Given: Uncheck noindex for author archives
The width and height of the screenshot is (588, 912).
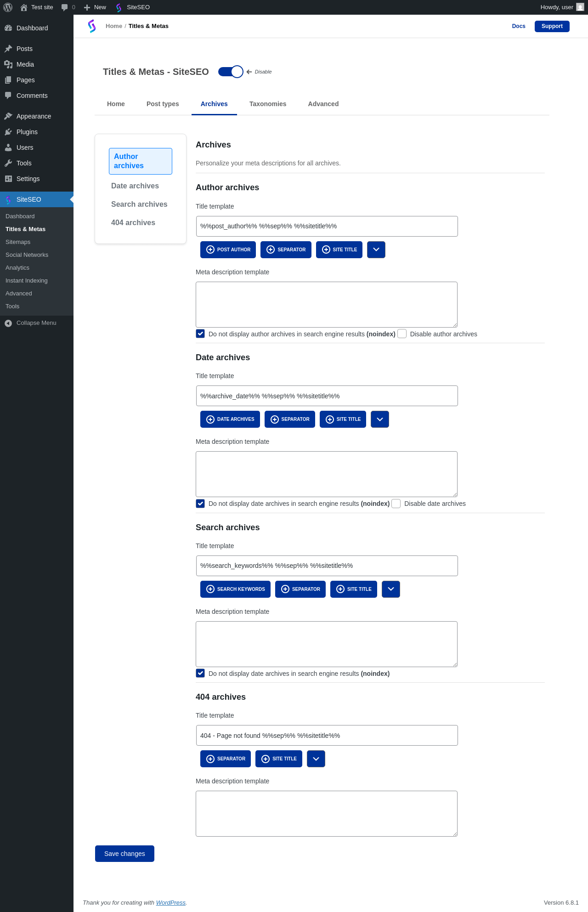Looking at the screenshot, I should tap(200, 334).
